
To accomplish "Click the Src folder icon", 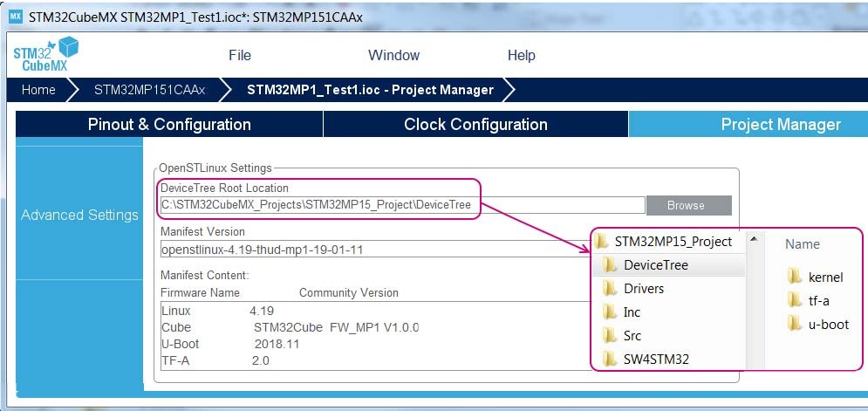I will pos(610,335).
